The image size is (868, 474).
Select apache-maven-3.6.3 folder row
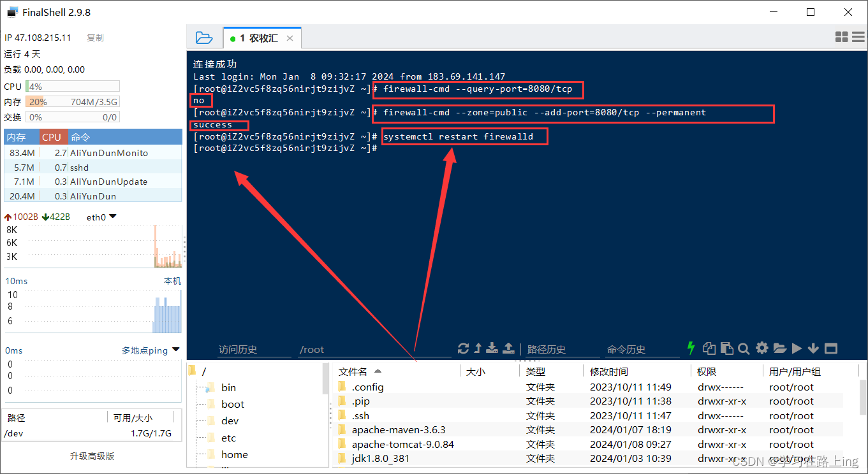coord(588,429)
